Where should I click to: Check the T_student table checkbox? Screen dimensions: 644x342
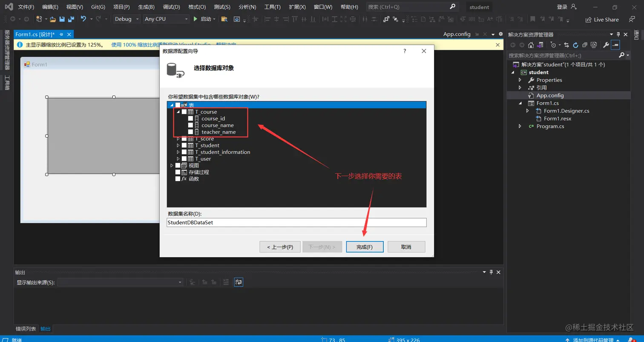[x=184, y=145]
